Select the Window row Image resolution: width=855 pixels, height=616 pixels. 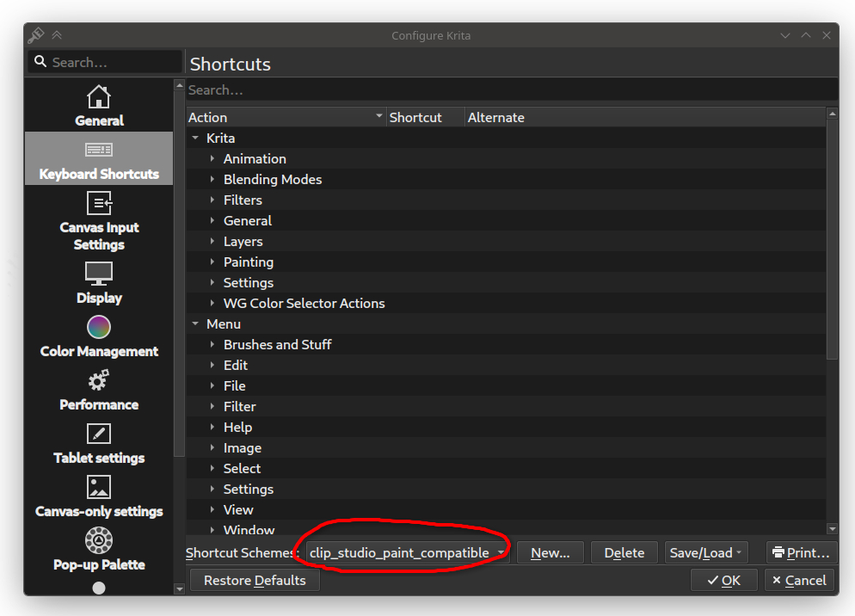506,528
